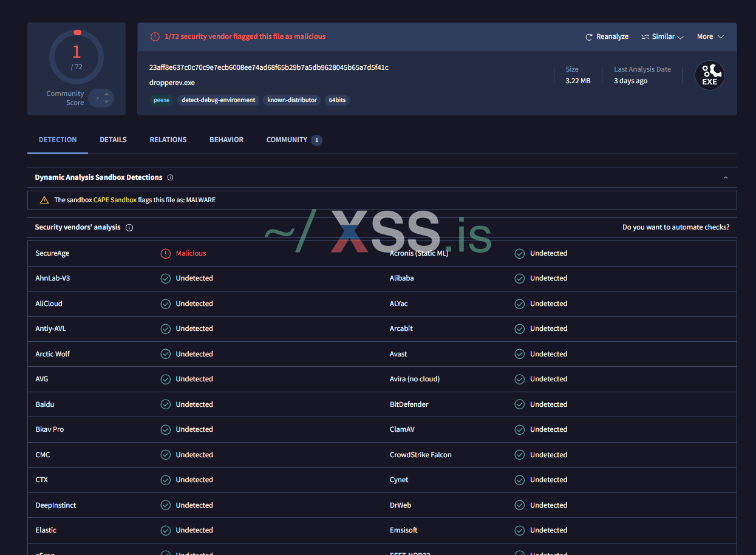
Task: Click the red Malicious alert icon for SecureAge
Action: (165, 254)
